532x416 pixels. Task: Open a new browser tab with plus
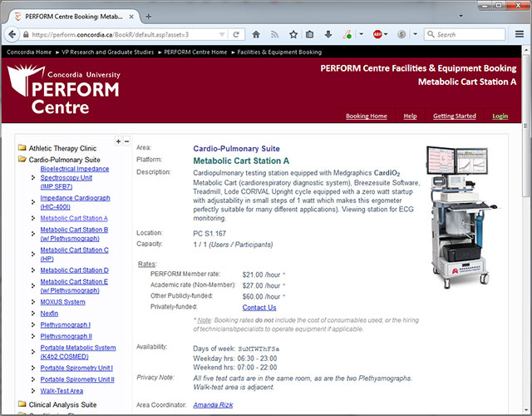coord(148,16)
